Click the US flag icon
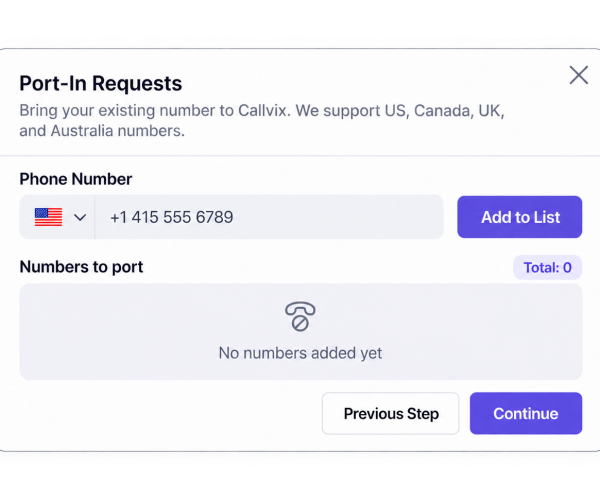 tap(48, 217)
